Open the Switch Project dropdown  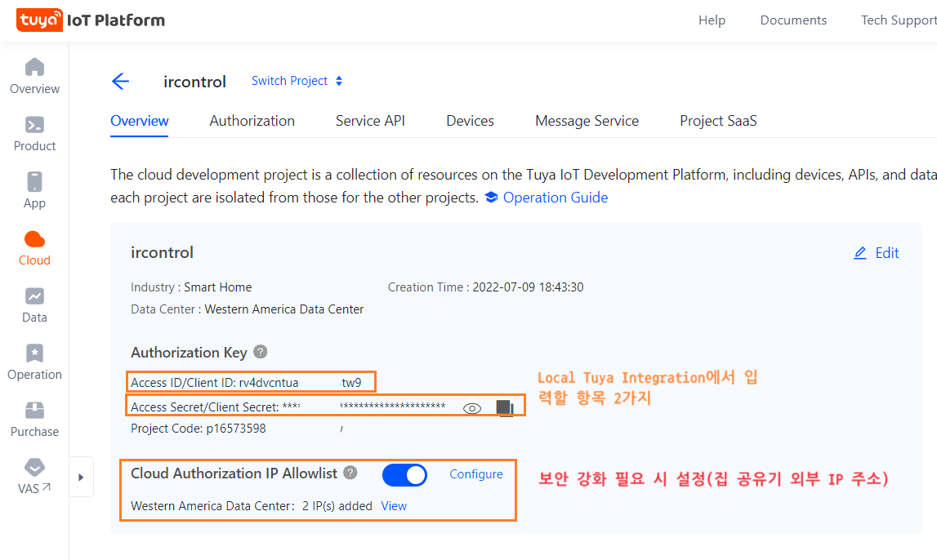[297, 81]
